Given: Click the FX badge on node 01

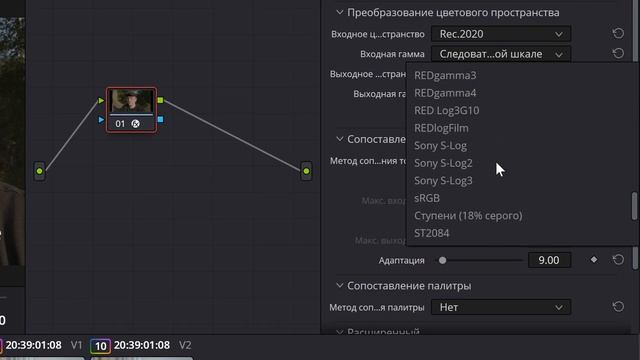Looking at the screenshot, I should pyautogui.click(x=136, y=124).
